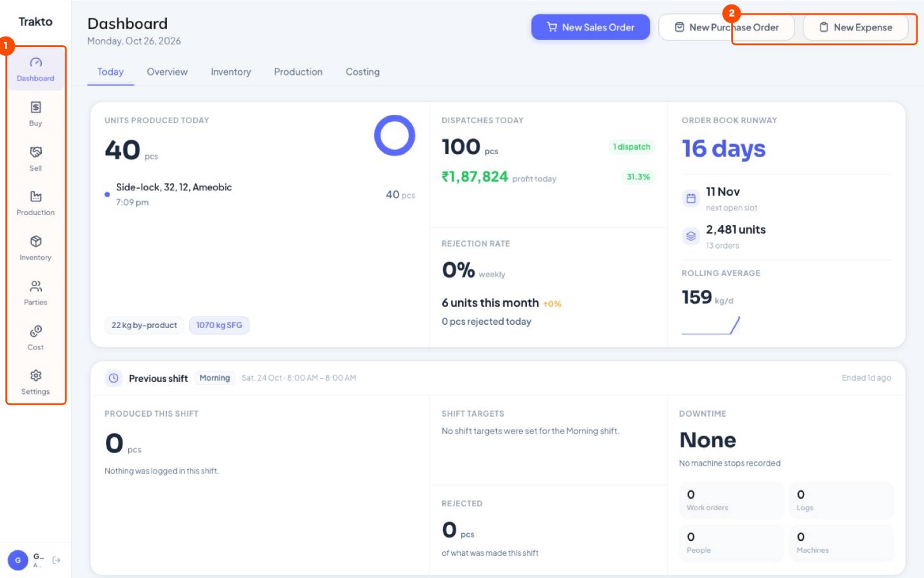The image size is (924, 578).
Task: Open the Machines count card
Action: (841, 542)
